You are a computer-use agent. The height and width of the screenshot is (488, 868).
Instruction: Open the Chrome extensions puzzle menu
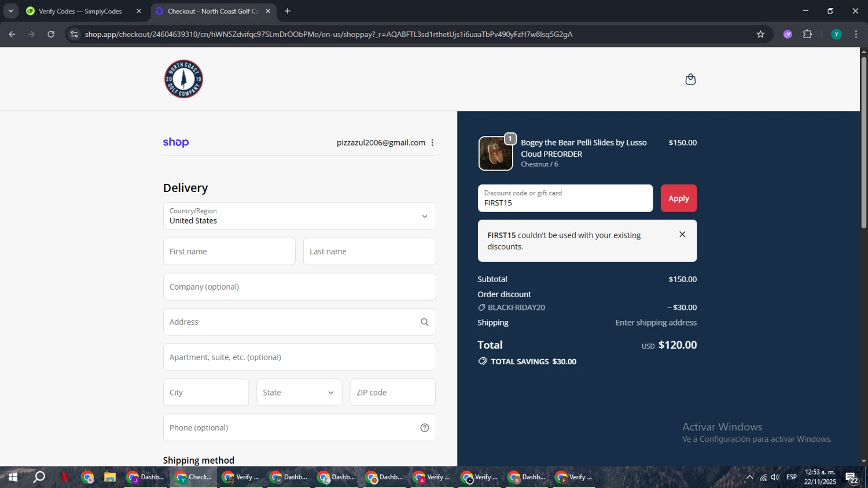click(808, 34)
